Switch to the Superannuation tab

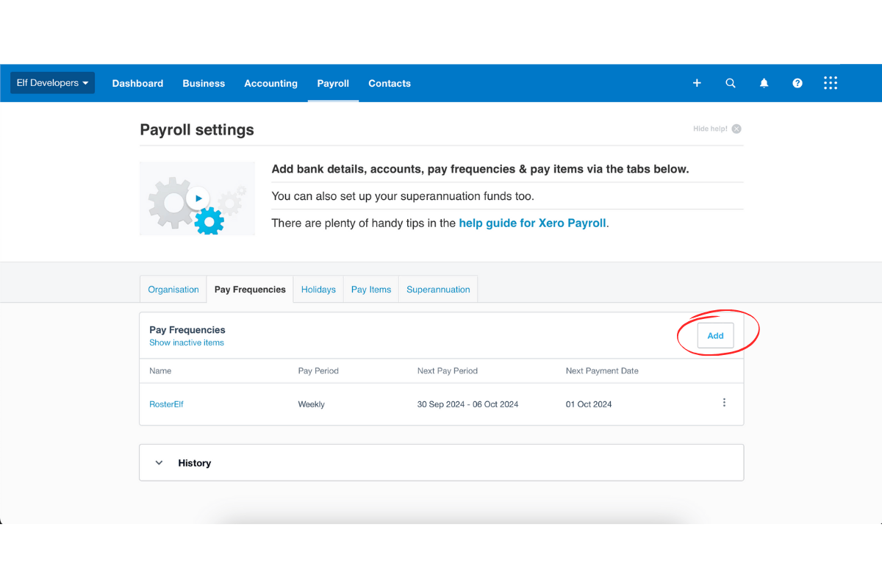tap(437, 289)
